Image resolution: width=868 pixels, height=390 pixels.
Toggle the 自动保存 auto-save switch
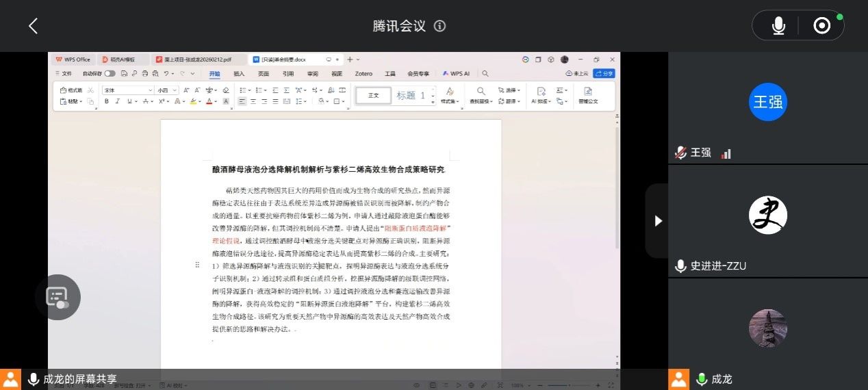(x=110, y=73)
